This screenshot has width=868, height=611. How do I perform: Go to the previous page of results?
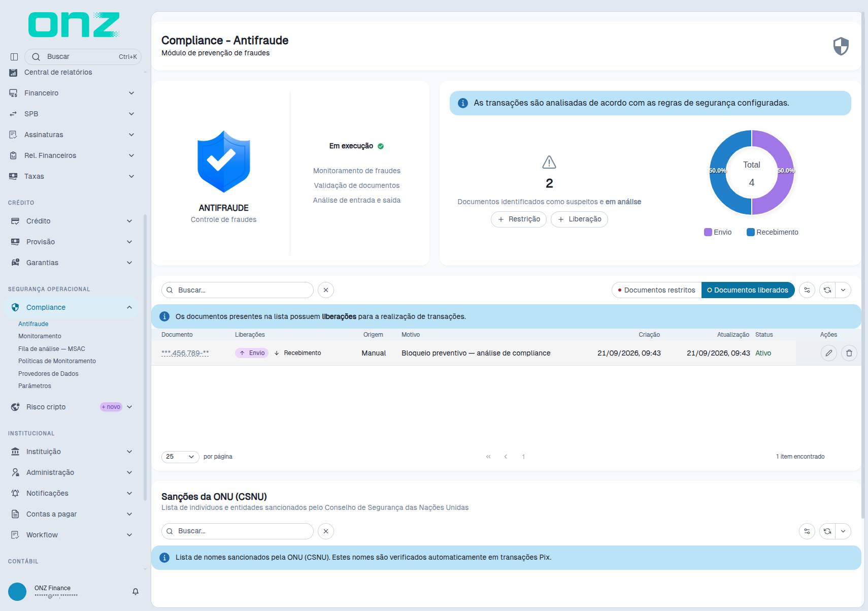click(x=506, y=457)
